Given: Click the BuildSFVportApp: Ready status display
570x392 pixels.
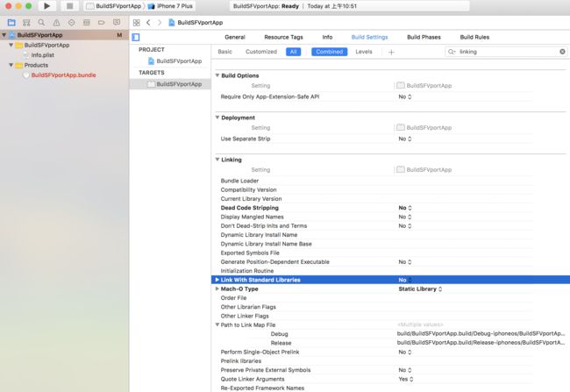Looking at the screenshot, I should pos(349,6).
